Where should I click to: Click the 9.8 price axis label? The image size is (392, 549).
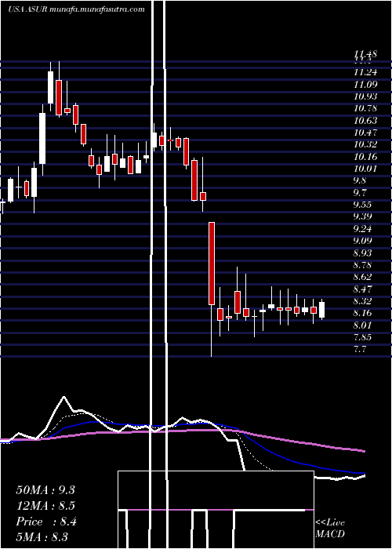coord(360,180)
